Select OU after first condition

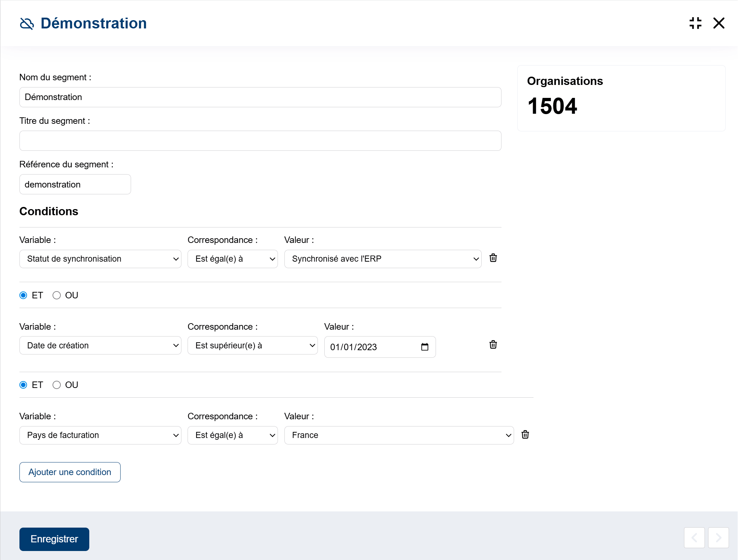57,295
